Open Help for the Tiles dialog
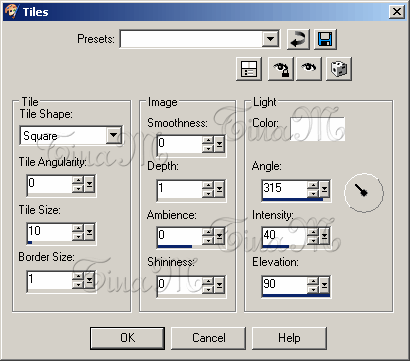This screenshot has width=410, height=361. (x=289, y=338)
